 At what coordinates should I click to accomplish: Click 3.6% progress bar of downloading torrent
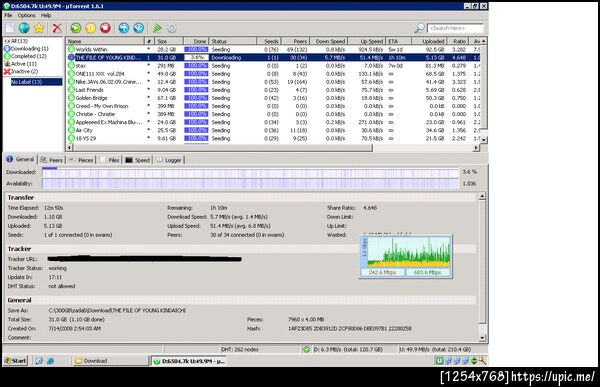tap(196, 57)
